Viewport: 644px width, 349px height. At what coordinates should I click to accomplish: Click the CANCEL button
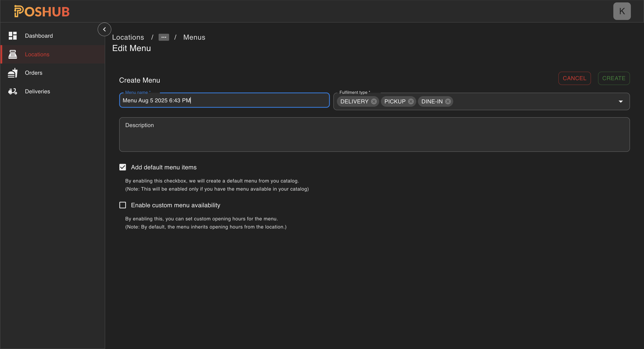tap(575, 78)
